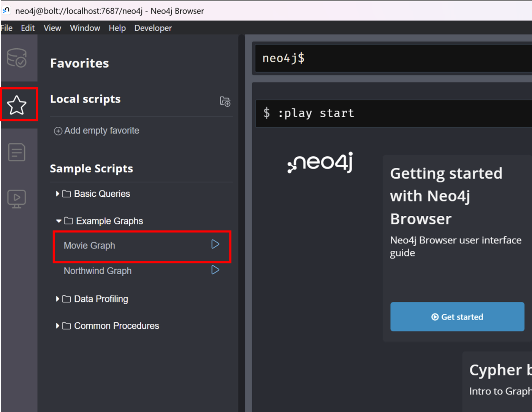Expand the Data Profiling folder arrow
The width and height of the screenshot is (532, 412).
[x=57, y=299]
